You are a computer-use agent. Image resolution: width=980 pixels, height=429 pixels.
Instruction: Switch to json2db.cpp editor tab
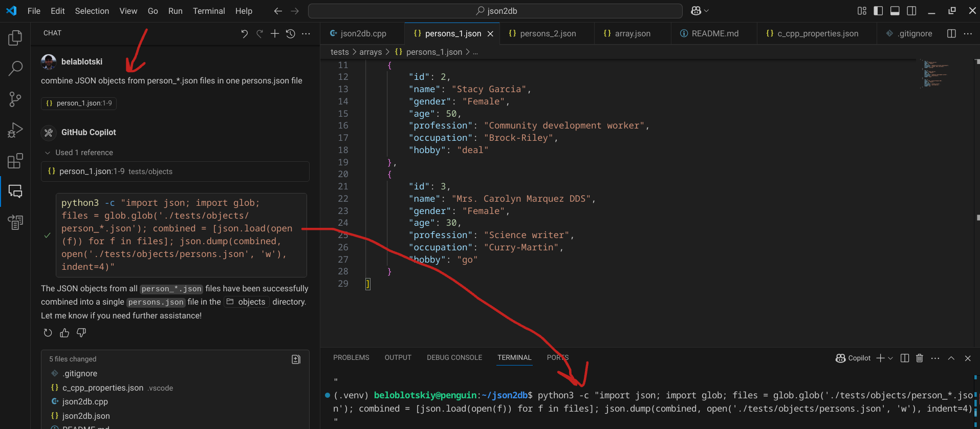pos(363,33)
